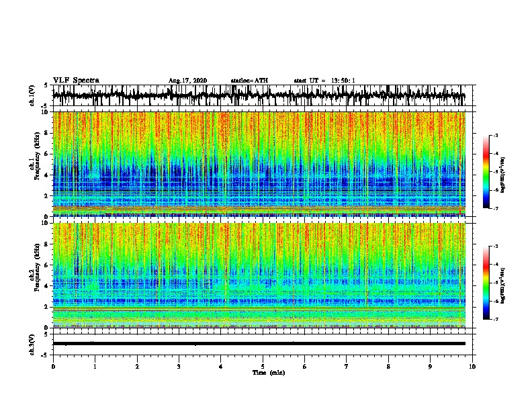Click the "VLF Spectra" plot title
532x411 pixels.
(76, 81)
